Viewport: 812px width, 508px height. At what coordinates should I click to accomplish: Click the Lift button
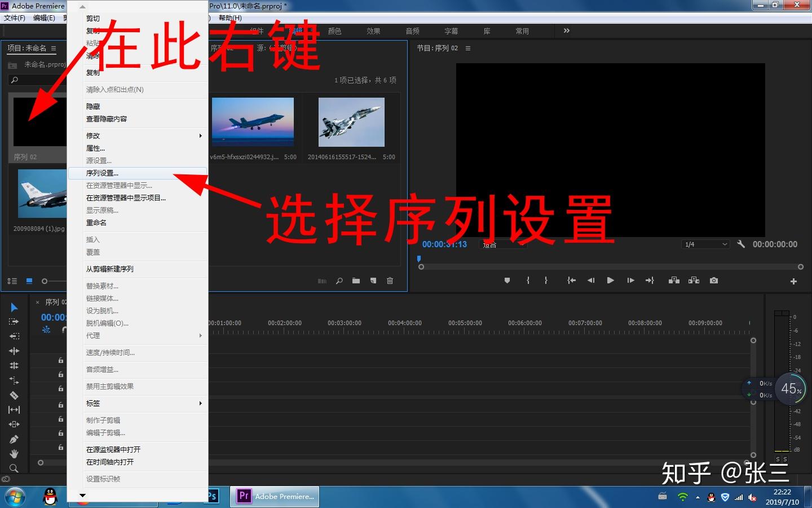click(674, 281)
